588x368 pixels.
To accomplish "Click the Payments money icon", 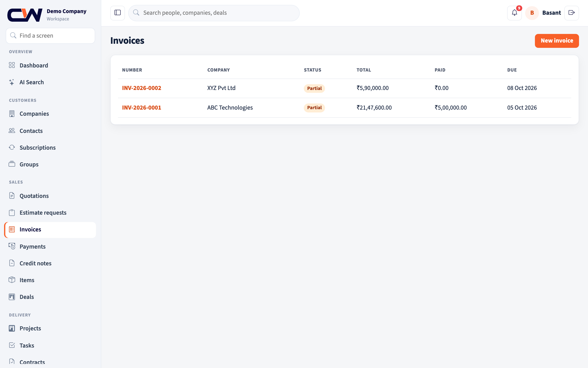I will click(x=12, y=246).
